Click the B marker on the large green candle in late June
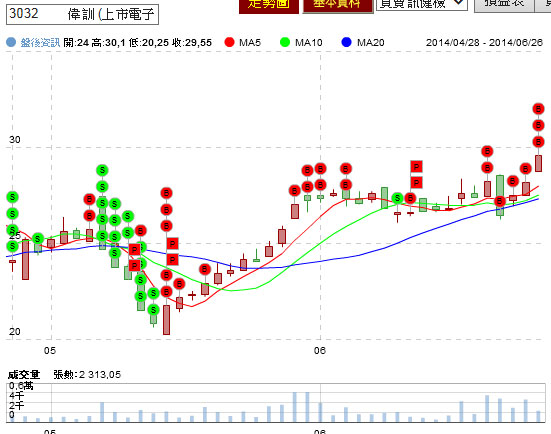The image size is (551, 434). [x=500, y=201]
